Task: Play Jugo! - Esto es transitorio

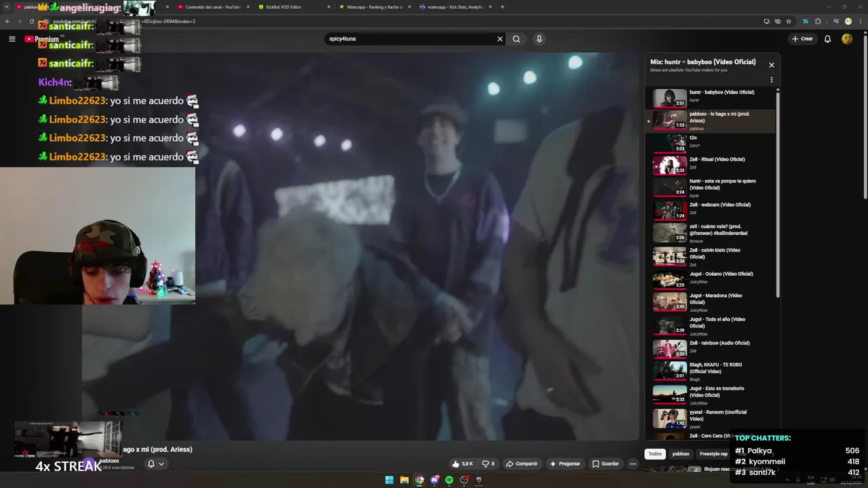Action: (711, 395)
